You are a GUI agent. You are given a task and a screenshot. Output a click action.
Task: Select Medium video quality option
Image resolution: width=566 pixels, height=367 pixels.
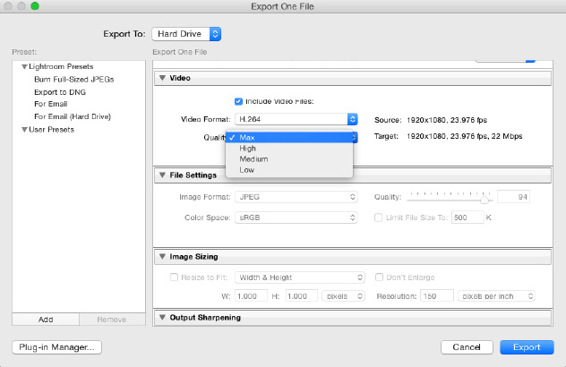[x=289, y=159]
